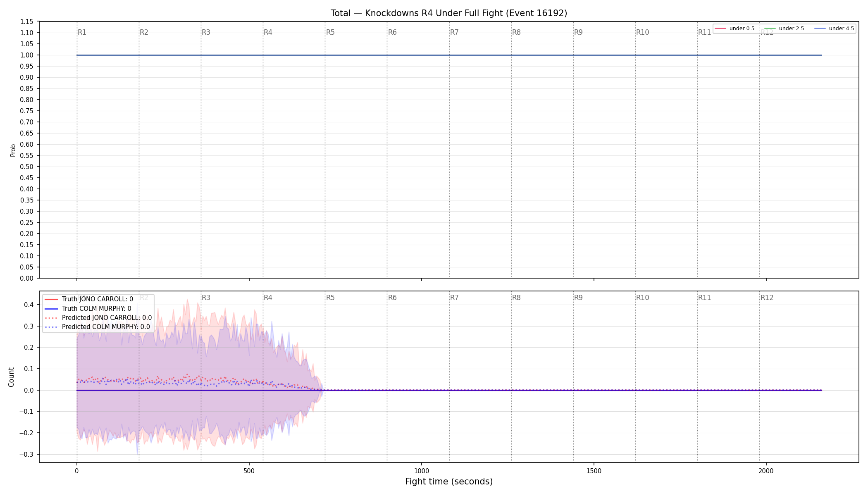Viewport: 868px width, 496px height.
Task: Click the "1.00" tick on the Prob axis
Action: click(x=27, y=55)
